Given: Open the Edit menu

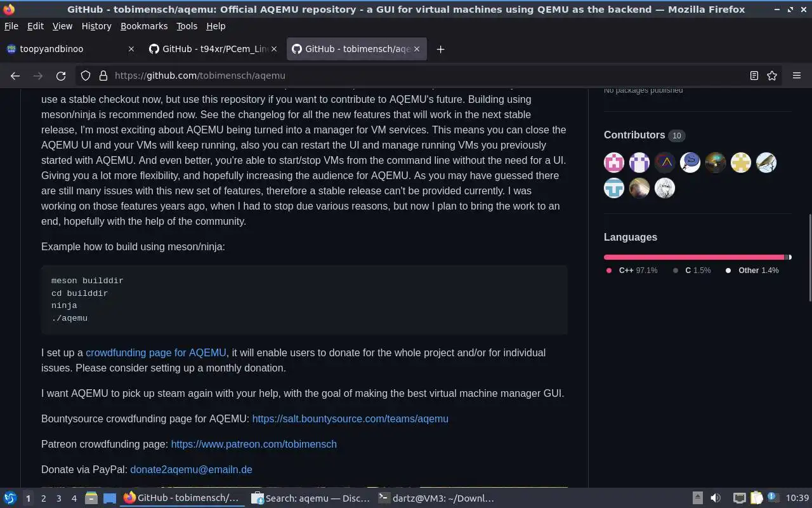Looking at the screenshot, I should (x=36, y=26).
